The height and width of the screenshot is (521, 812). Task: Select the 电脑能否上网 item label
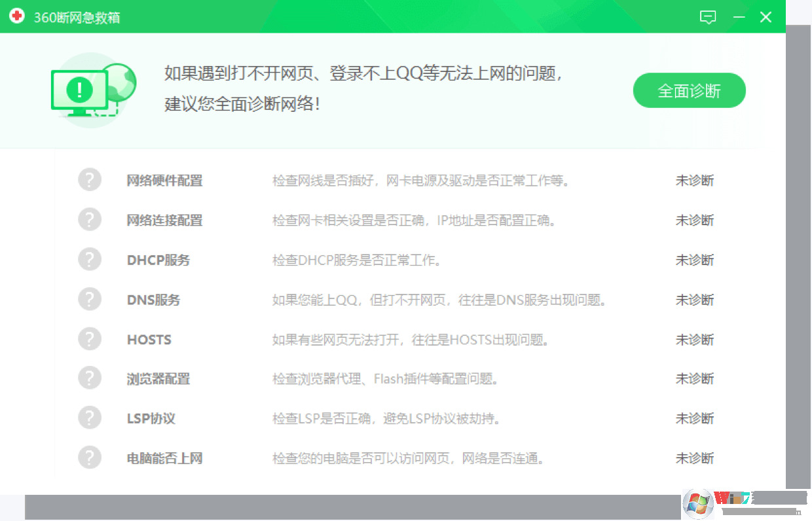[x=163, y=458]
